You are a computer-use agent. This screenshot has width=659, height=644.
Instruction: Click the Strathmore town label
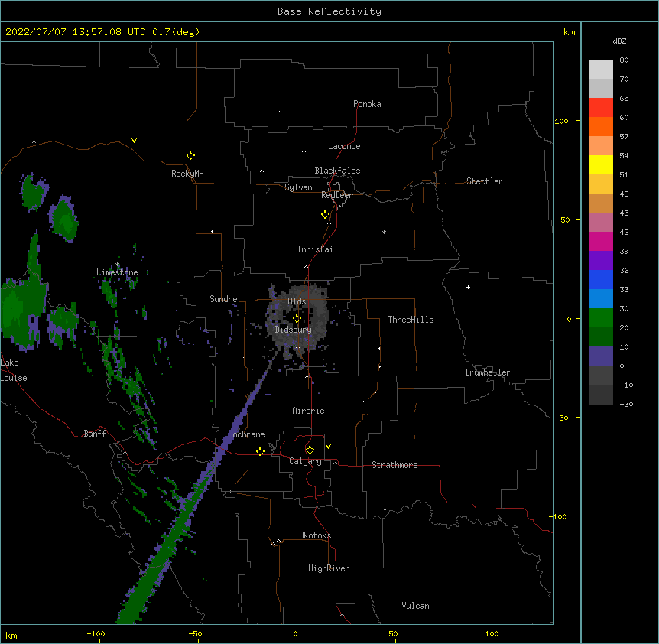coord(394,465)
